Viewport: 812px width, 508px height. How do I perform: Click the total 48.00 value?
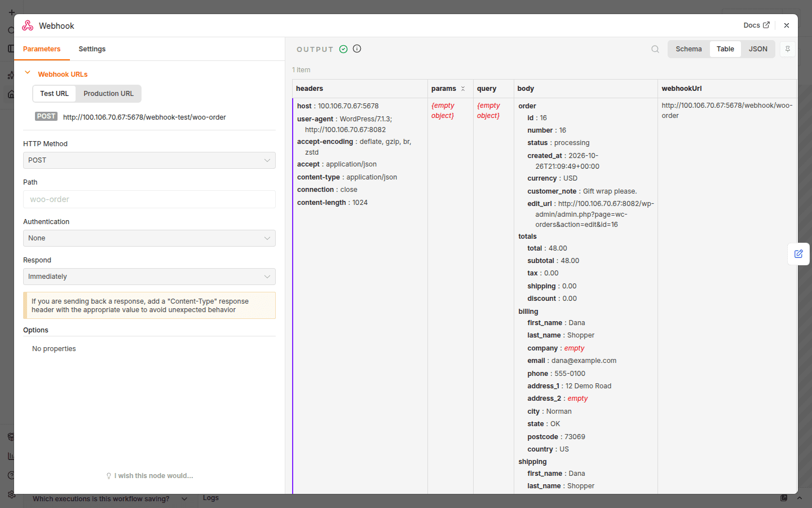[x=558, y=248]
